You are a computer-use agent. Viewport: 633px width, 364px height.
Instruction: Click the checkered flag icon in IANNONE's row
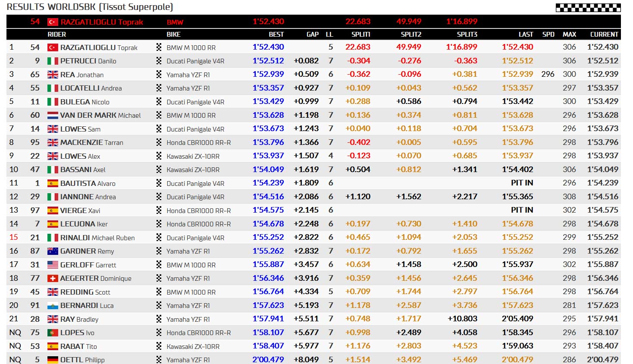pos(159,197)
